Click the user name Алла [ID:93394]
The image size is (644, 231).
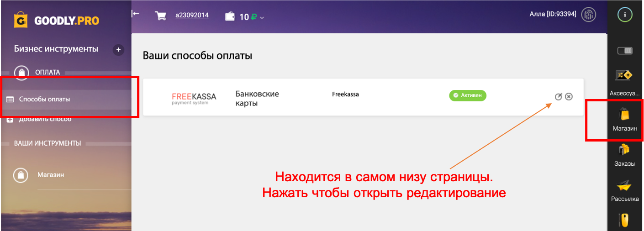tap(553, 14)
